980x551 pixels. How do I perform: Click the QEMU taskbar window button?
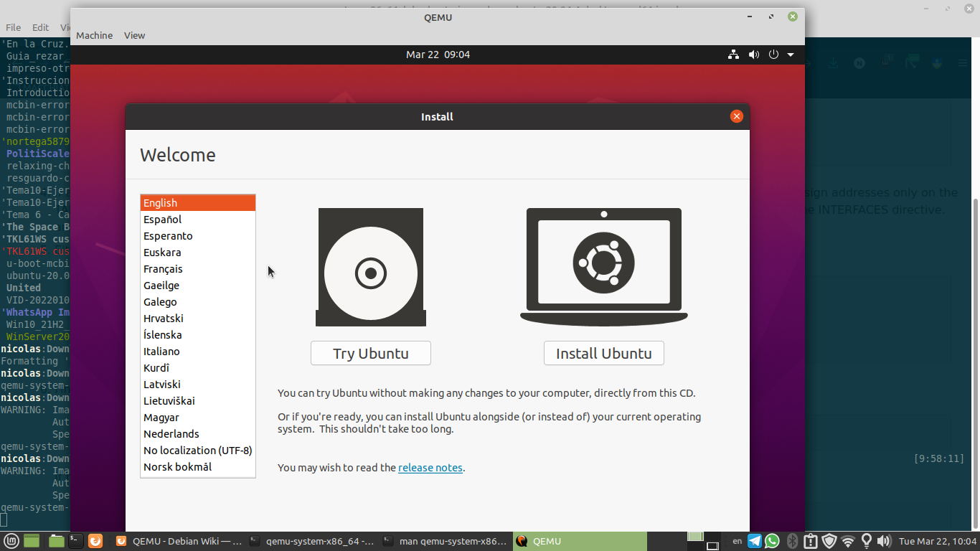(579, 541)
